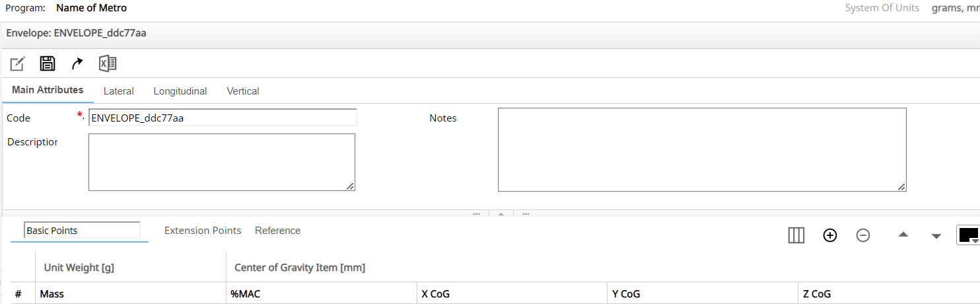Add a new point row

tap(830, 235)
